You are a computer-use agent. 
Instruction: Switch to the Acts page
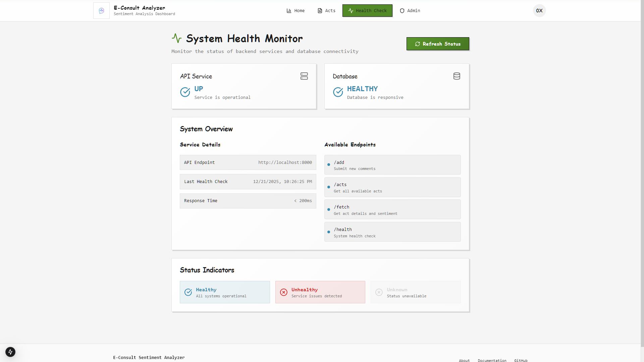(326, 10)
